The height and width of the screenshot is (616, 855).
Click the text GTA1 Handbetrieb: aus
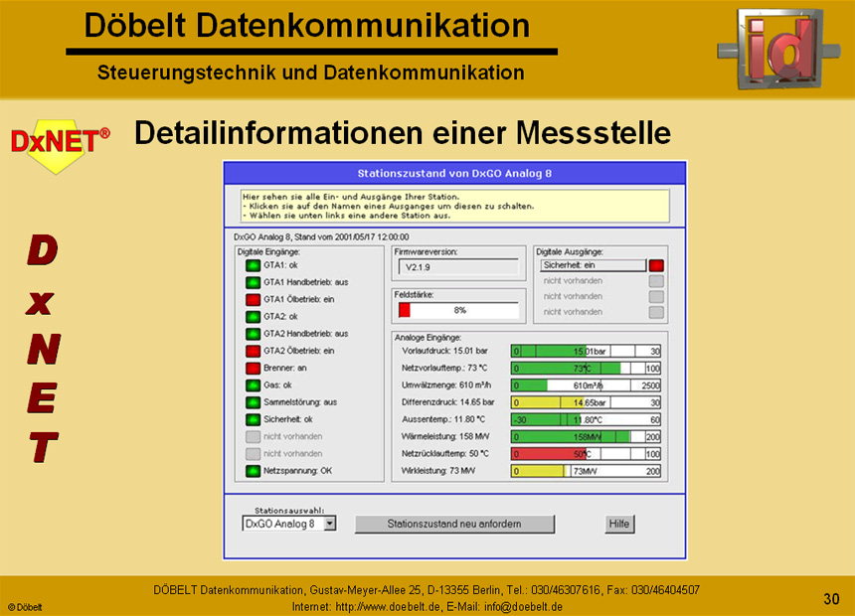click(306, 282)
